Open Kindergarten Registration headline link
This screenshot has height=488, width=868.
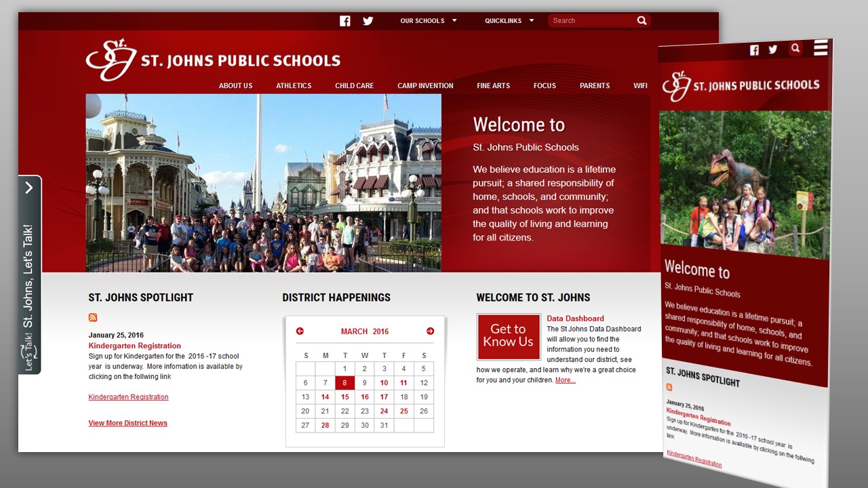pos(135,346)
